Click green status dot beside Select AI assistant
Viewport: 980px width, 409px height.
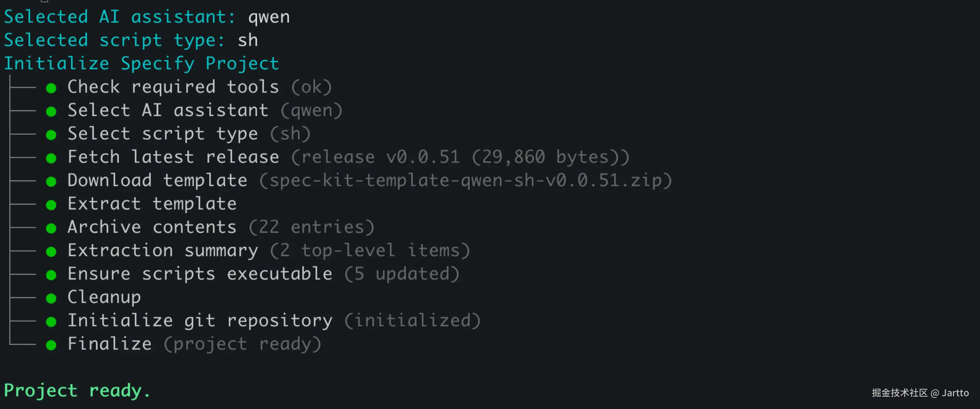pyautogui.click(x=51, y=111)
